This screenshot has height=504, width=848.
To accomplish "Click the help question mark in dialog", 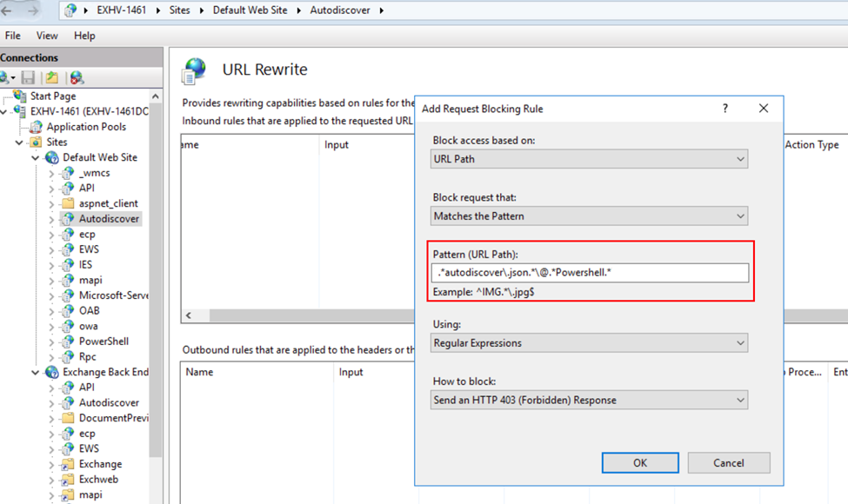I will click(x=725, y=109).
